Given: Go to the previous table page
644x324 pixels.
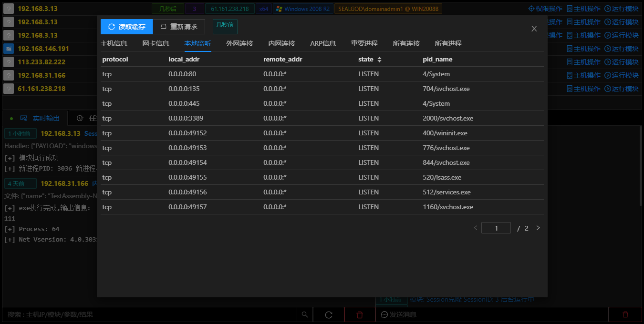Looking at the screenshot, I should (x=475, y=228).
